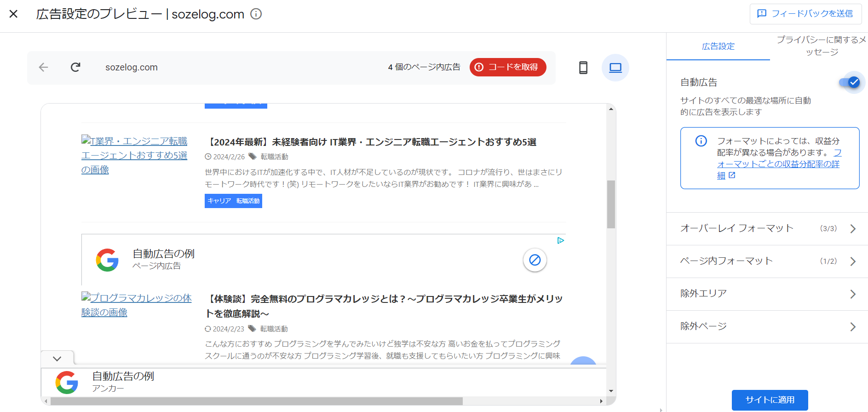Image resolution: width=868 pixels, height=412 pixels.
Task: Toggle the 自動広告 switch
Action: click(x=850, y=82)
